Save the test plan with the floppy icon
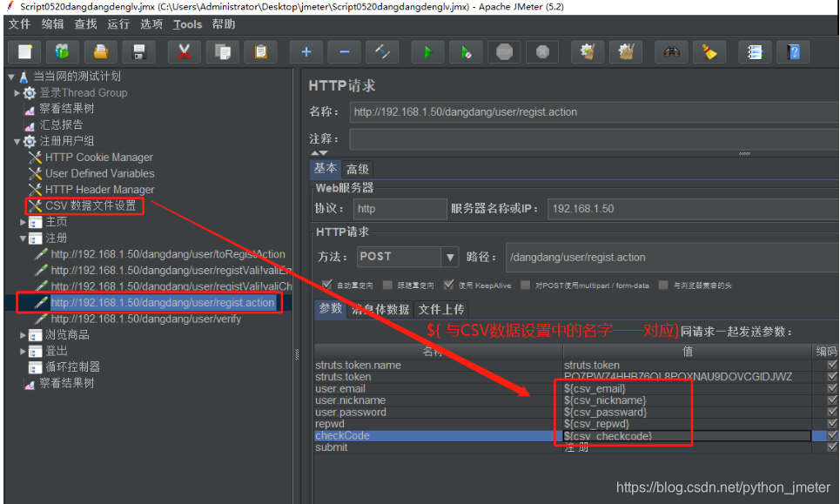This screenshot has height=504, width=840. point(139,52)
